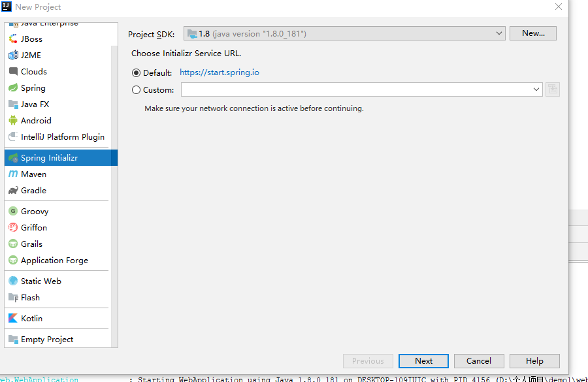Click the Choose Initializr Service URL label
This screenshot has height=382, width=588.
186,54
